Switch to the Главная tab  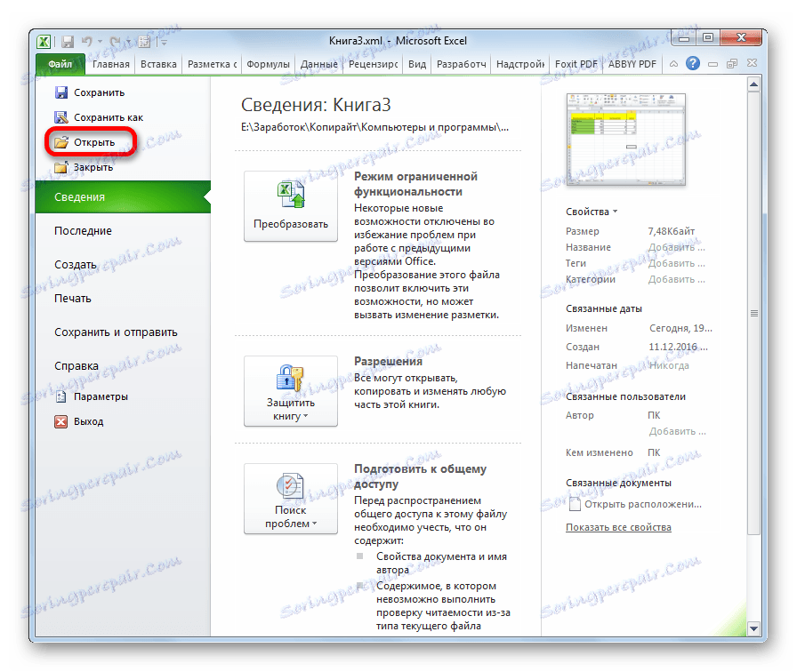click(111, 65)
